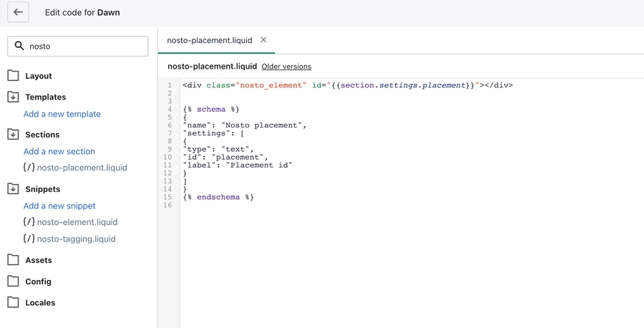644x328 pixels.
Task: Click the nosto-tagging.liquid file icon
Action: coord(29,238)
